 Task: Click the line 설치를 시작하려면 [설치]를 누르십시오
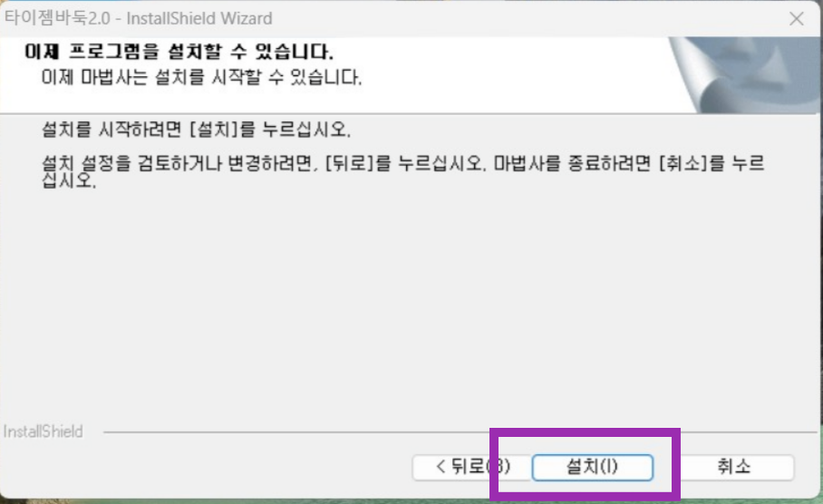[x=196, y=129]
